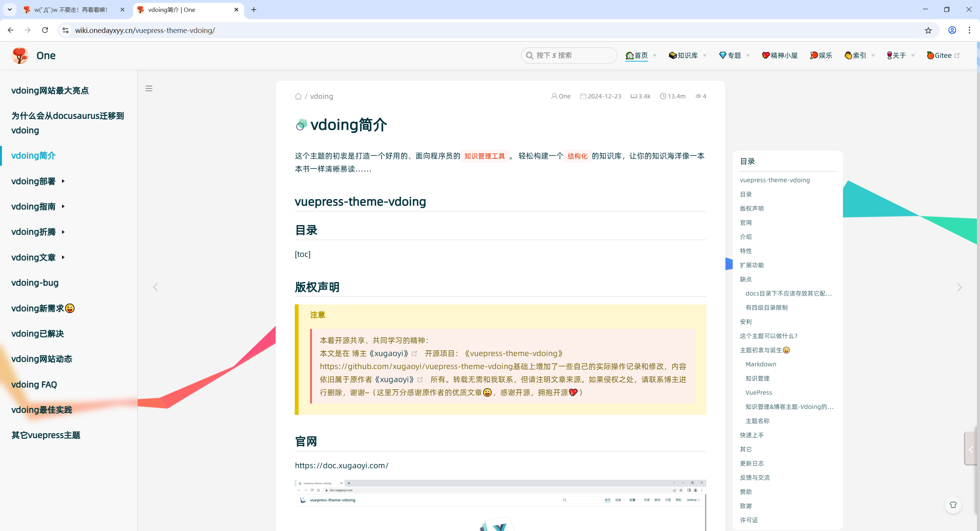The width and height of the screenshot is (980, 531).
Task: Click the author One icon in article meta
Action: coord(554,96)
